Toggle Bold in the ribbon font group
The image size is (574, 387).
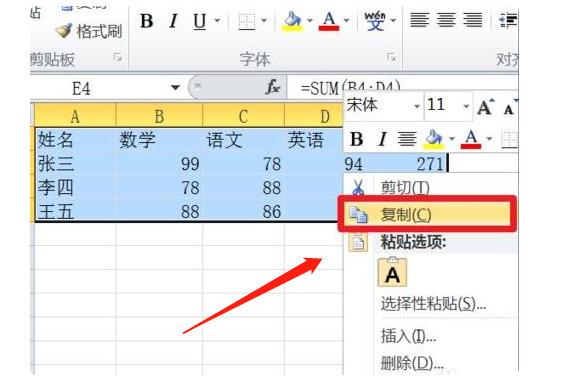point(147,21)
